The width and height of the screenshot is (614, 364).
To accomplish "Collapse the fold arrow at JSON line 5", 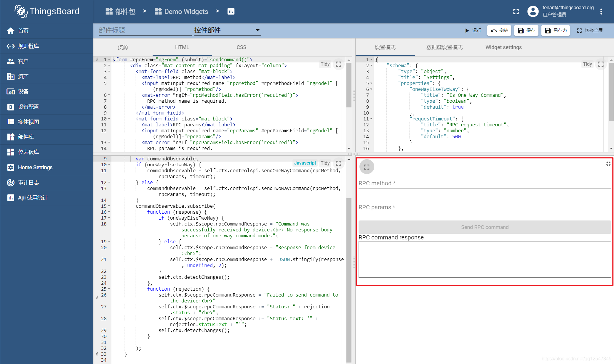I will tap(371, 83).
